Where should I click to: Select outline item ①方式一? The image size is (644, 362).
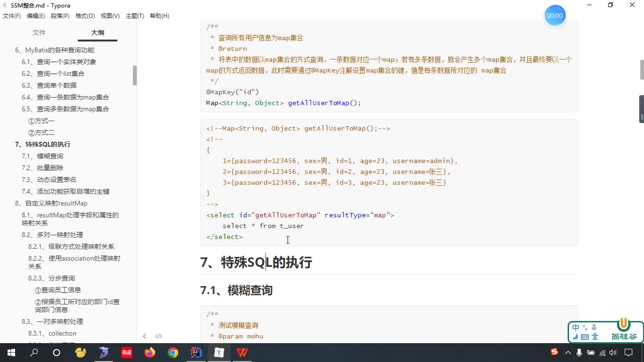[x=41, y=121]
